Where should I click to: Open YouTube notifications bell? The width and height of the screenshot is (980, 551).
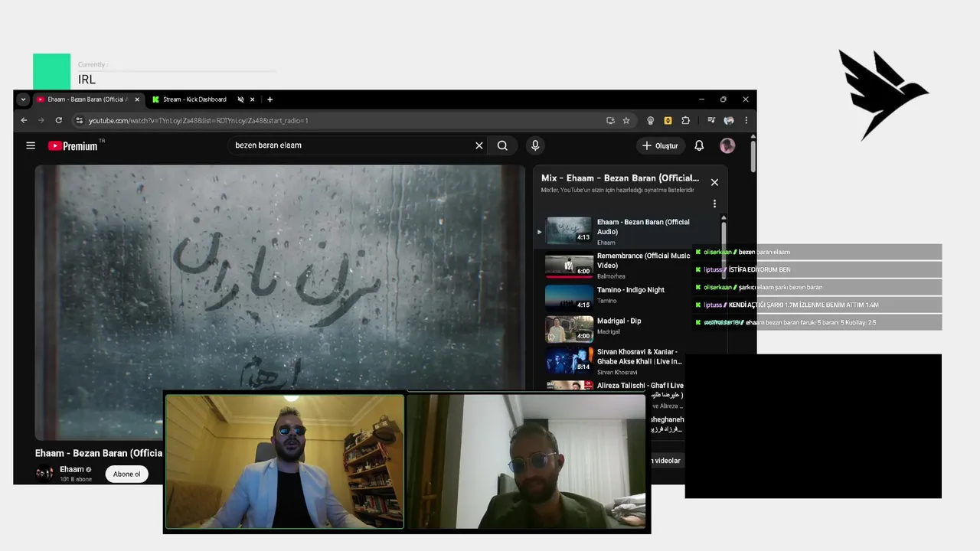click(x=699, y=145)
